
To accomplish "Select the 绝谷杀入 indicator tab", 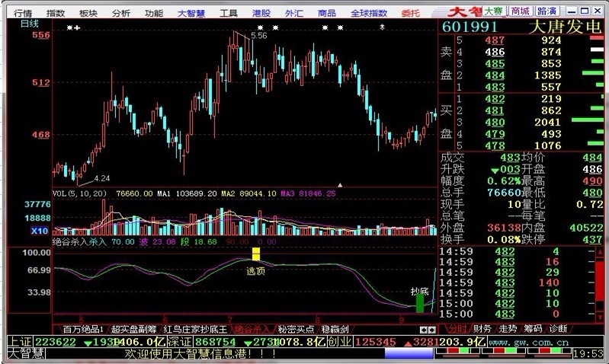I will click(252, 330).
